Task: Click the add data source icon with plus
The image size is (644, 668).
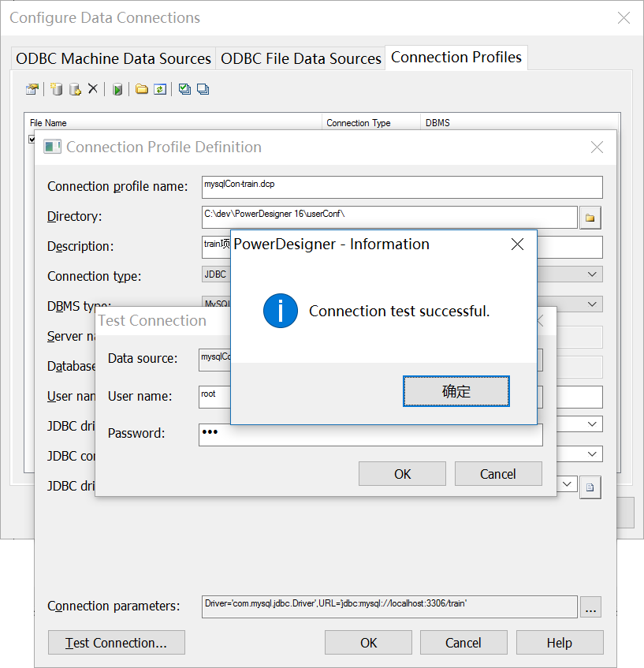Action: tap(73, 88)
